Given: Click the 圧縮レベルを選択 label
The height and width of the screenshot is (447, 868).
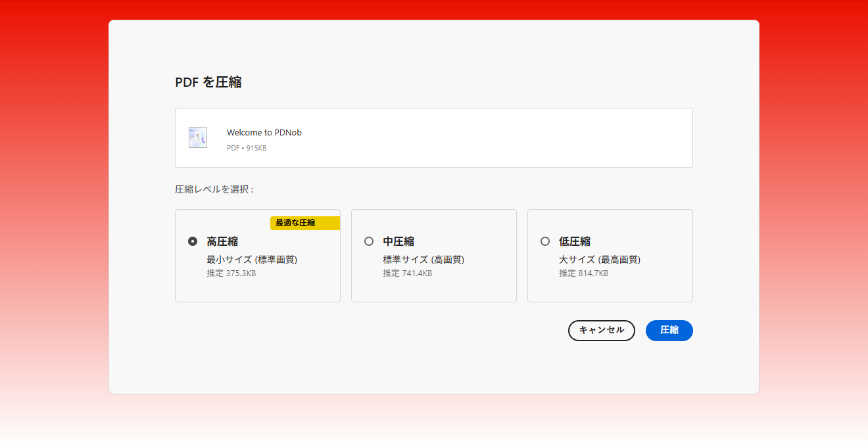Looking at the screenshot, I should pyautogui.click(x=214, y=189).
